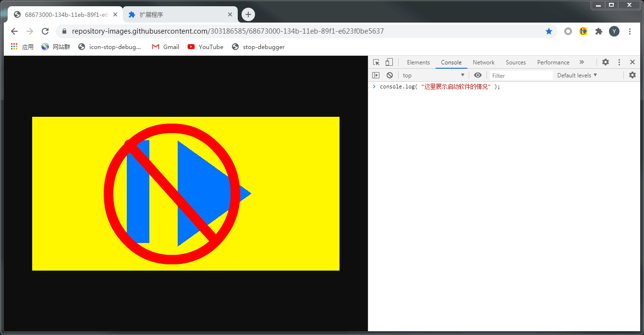Close the 68673000 image tab
The height and width of the screenshot is (335, 644).
tap(115, 14)
